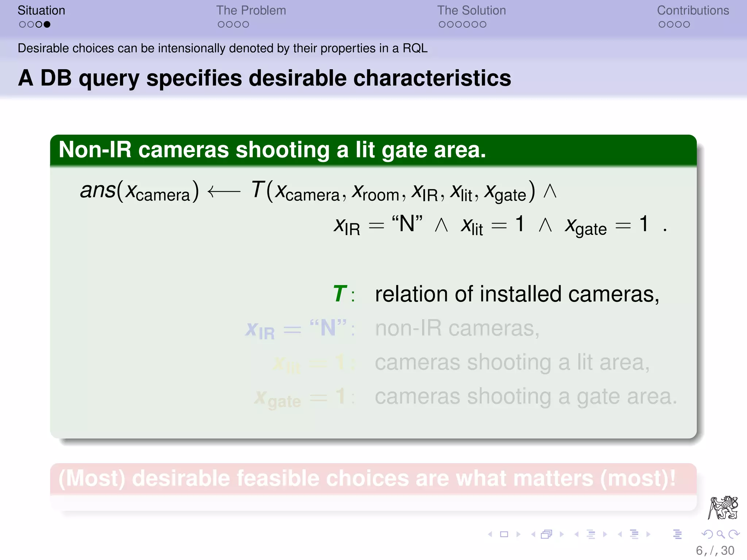747x560 pixels.
Task: Select first frame dot under The Problem
Action: (x=221, y=24)
